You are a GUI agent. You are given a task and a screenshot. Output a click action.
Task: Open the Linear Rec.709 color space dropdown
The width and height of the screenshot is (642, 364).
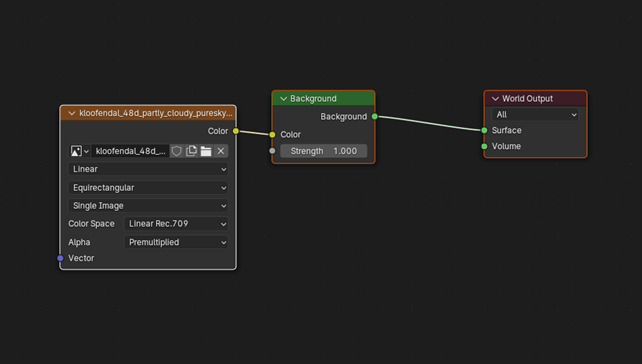click(x=176, y=224)
